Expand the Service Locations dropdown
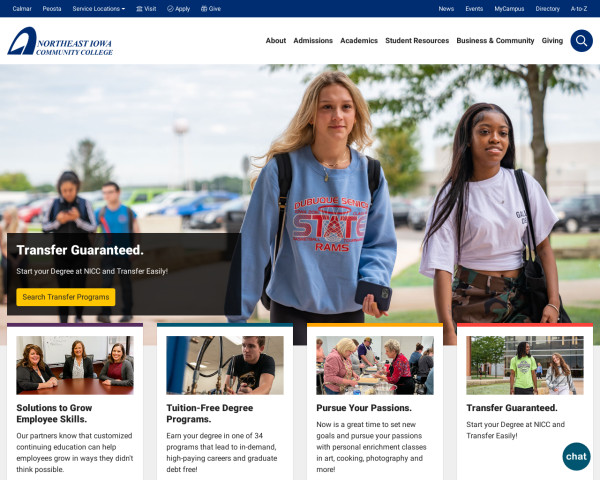600x480 pixels. coord(99,8)
